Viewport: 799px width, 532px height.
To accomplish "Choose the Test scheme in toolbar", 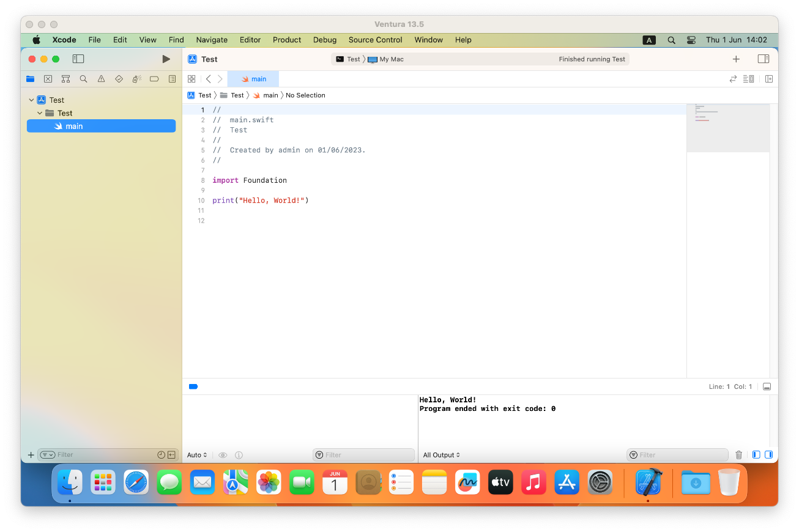I will click(348, 59).
